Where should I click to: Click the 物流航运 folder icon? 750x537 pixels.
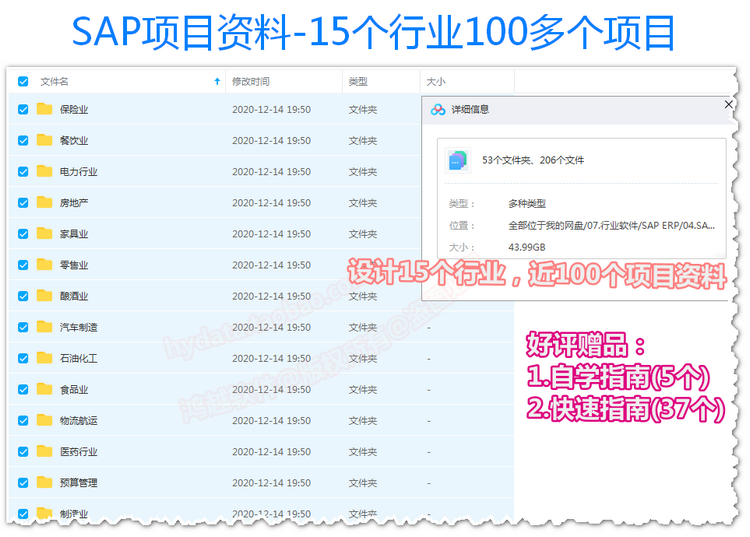tap(44, 420)
